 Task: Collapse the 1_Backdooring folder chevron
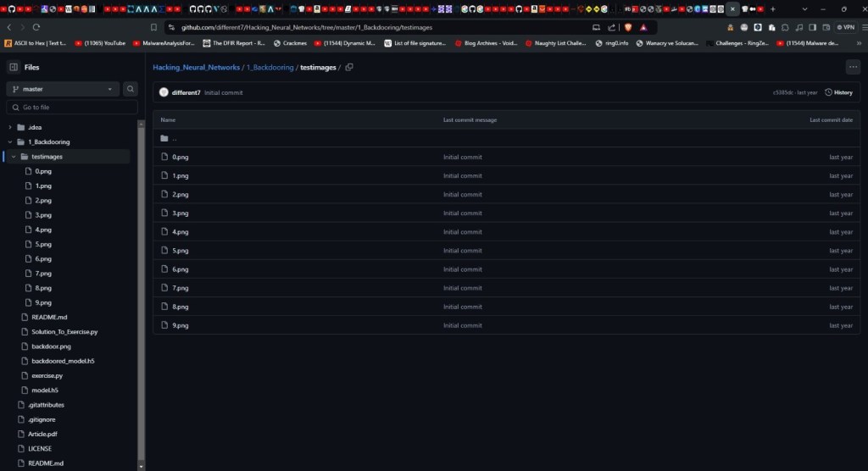click(x=10, y=142)
